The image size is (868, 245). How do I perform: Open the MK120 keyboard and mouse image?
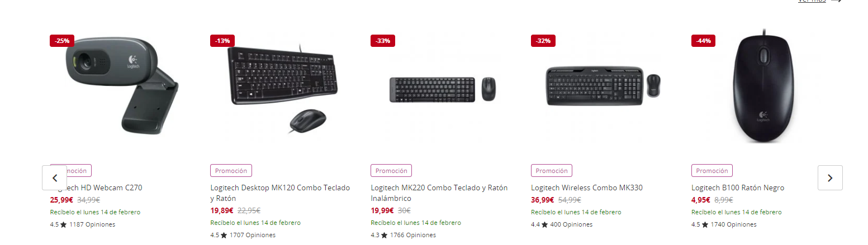coord(283,89)
